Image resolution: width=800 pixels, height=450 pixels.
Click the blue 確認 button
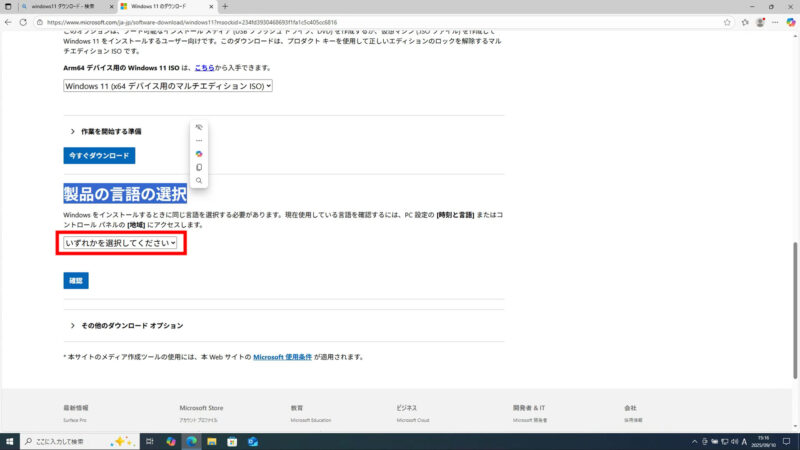[76, 281]
